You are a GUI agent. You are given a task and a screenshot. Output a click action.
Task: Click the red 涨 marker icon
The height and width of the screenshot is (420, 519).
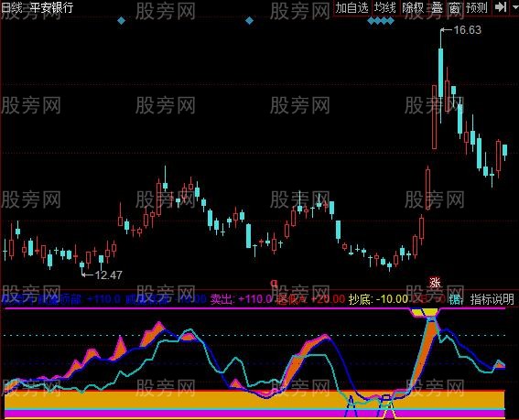point(436,283)
